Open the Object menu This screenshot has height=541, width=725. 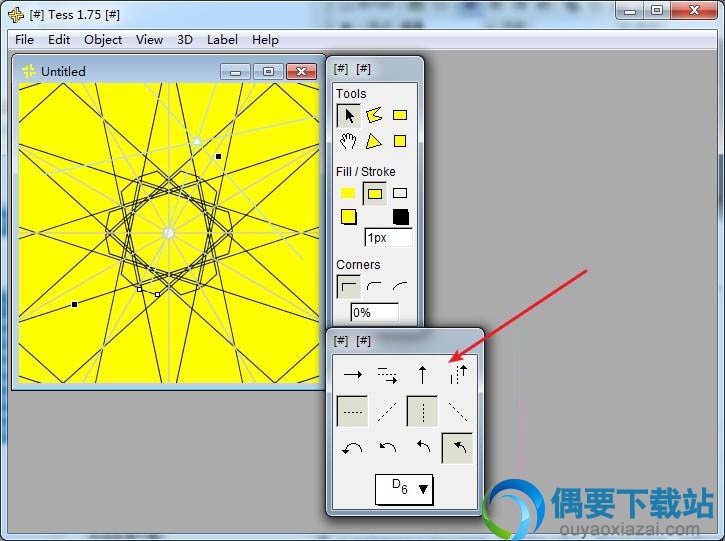(x=103, y=40)
